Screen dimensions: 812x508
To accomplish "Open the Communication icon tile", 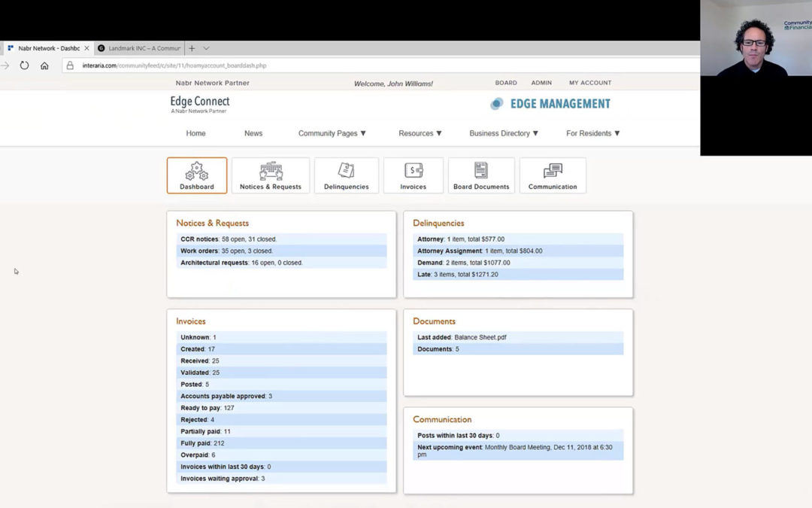I will tap(553, 175).
